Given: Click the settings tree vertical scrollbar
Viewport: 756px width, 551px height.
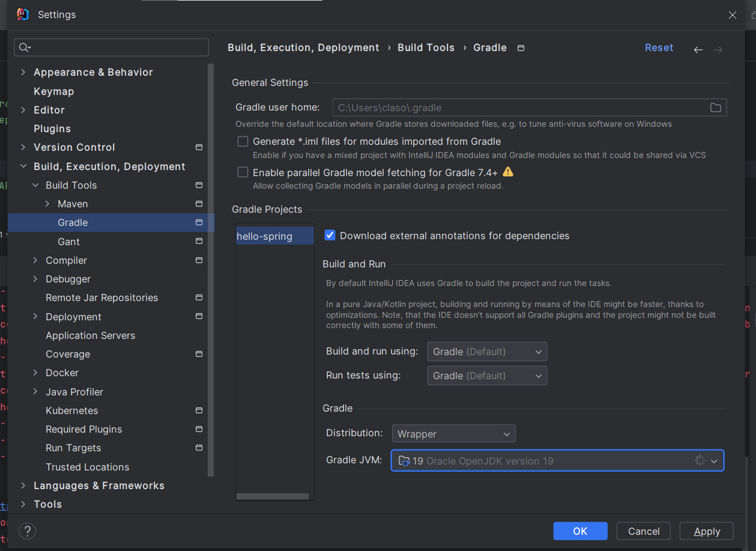Looking at the screenshot, I should pos(211,270).
